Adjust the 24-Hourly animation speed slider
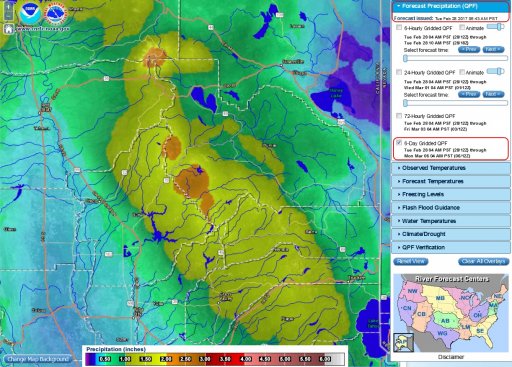 495,71
